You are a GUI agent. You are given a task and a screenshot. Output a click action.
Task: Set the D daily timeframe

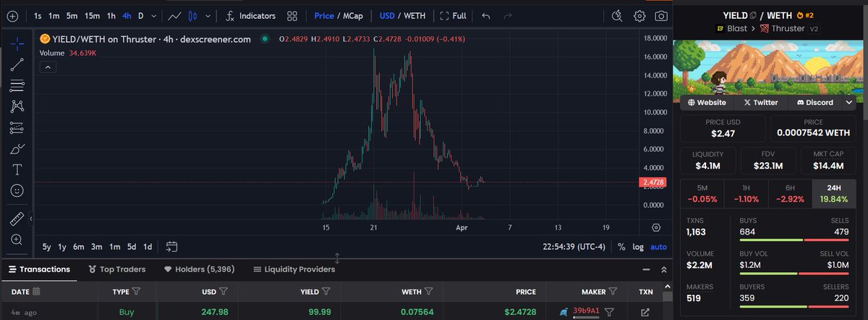[140, 15]
